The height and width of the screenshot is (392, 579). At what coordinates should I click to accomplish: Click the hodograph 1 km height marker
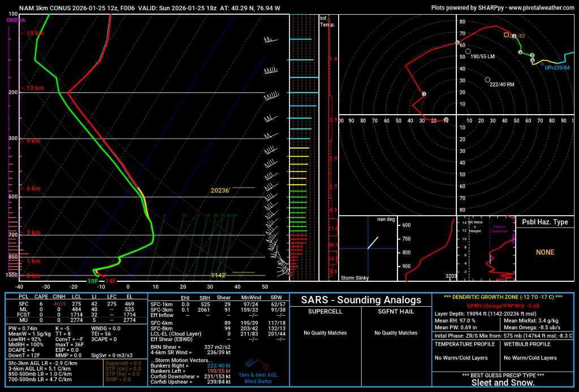click(x=424, y=94)
